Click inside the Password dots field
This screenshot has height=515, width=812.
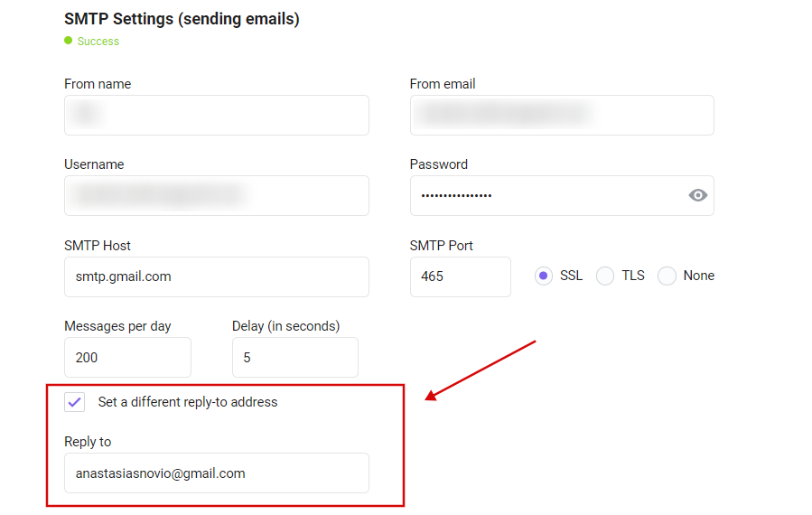click(549, 196)
